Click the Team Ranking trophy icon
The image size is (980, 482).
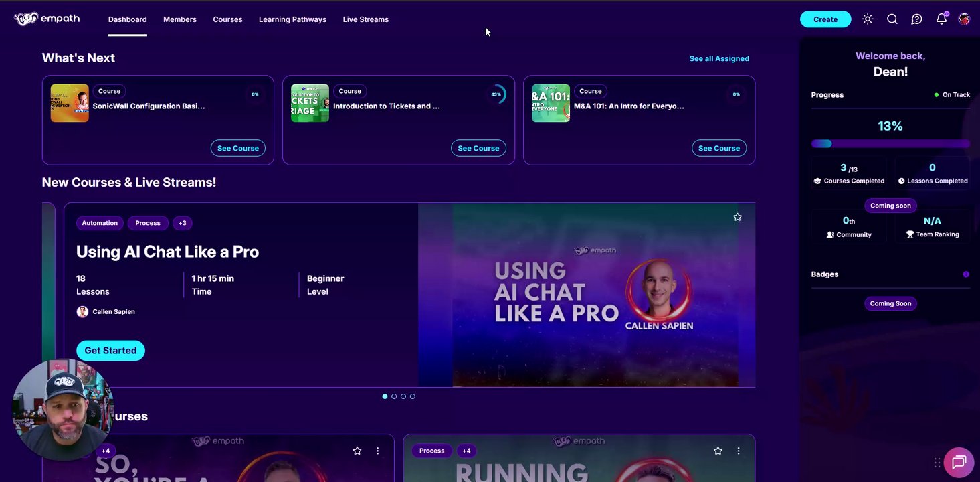[x=910, y=234]
